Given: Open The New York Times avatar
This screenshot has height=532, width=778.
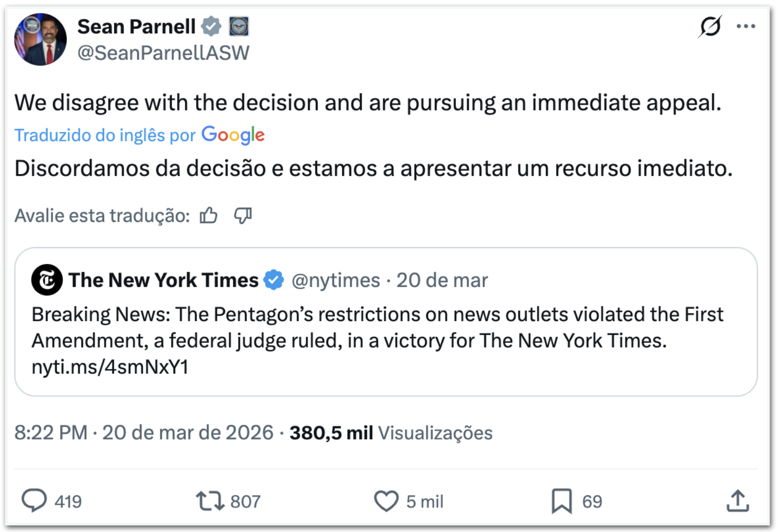Looking at the screenshot, I should (x=47, y=280).
